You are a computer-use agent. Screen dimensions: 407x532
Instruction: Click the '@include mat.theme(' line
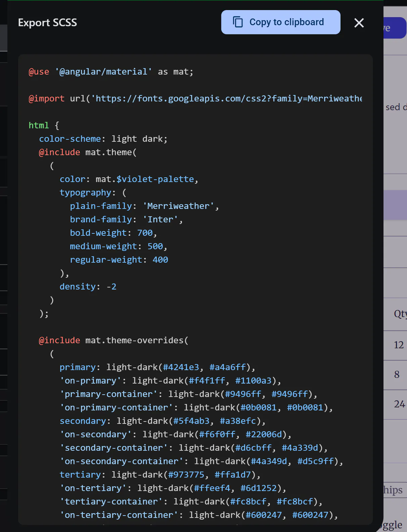click(88, 152)
